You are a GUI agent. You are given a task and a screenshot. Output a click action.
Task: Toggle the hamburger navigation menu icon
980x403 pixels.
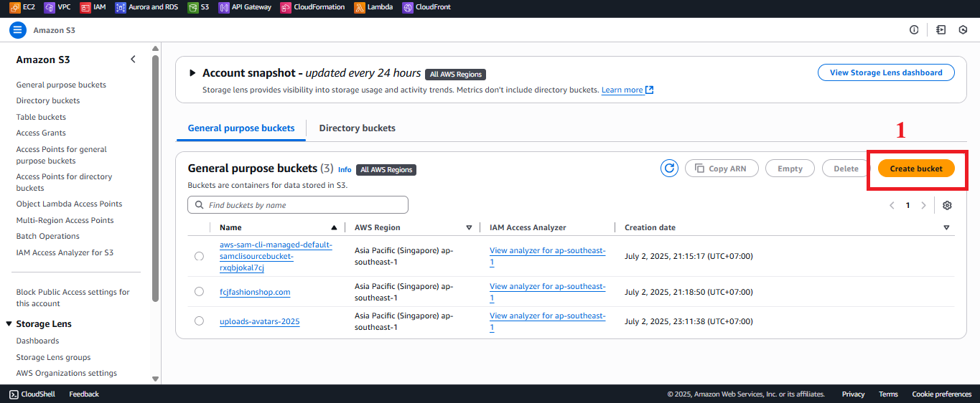point(17,30)
